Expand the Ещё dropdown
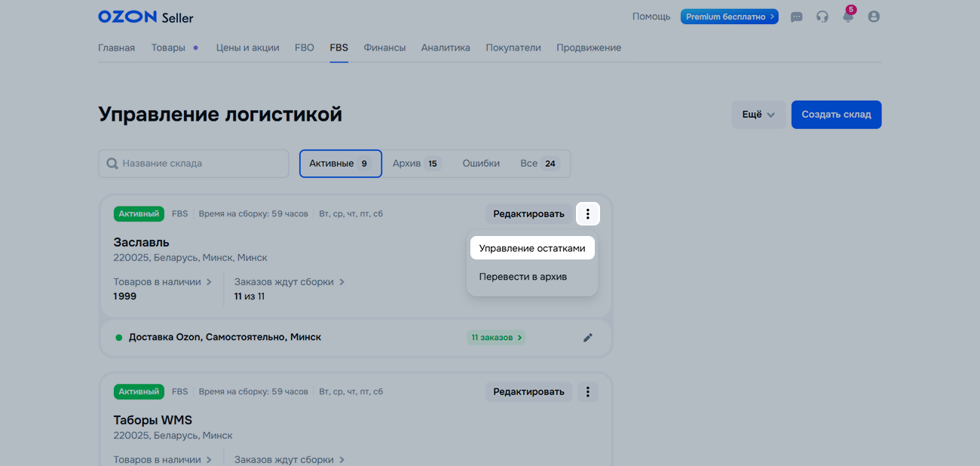This screenshot has width=980, height=466. pyautogui.click(x=758, y=115)
